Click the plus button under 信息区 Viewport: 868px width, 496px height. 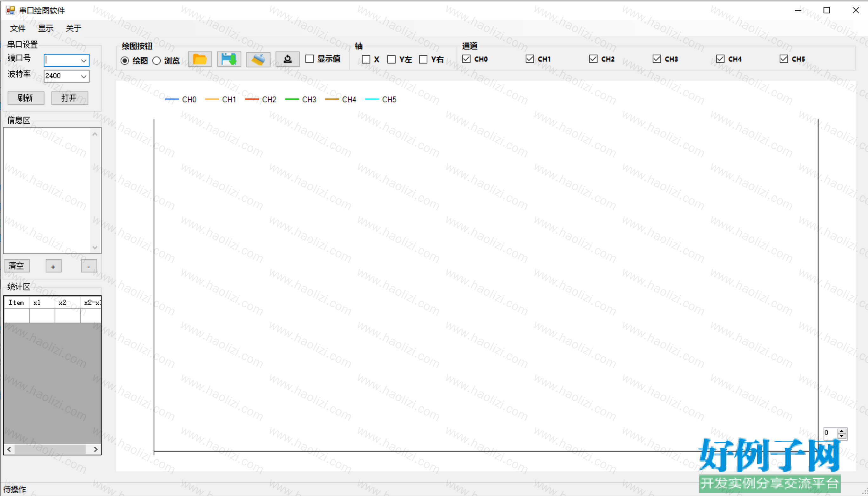[53, 266]
